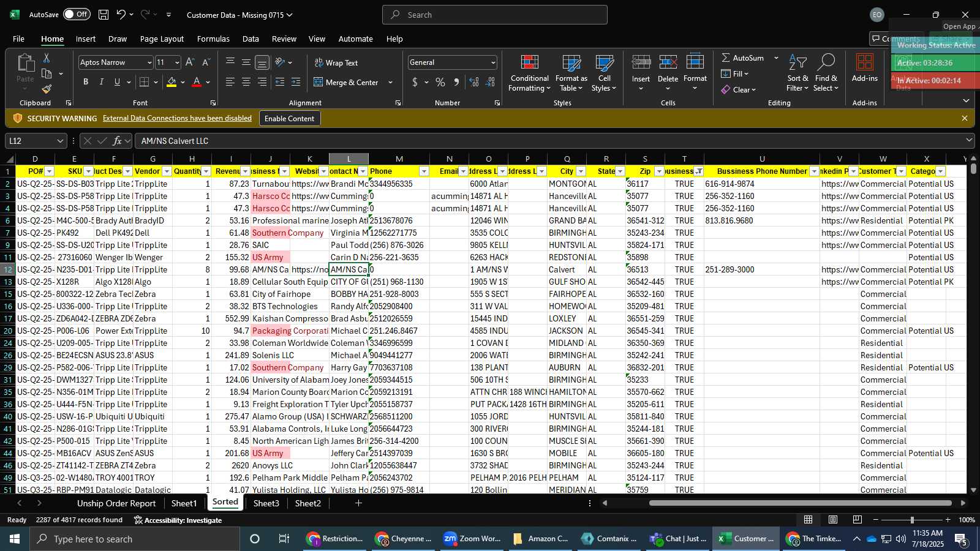Viewport: 980px width, 551px height.
Task: Open the File menu
Action: [19, 39]
